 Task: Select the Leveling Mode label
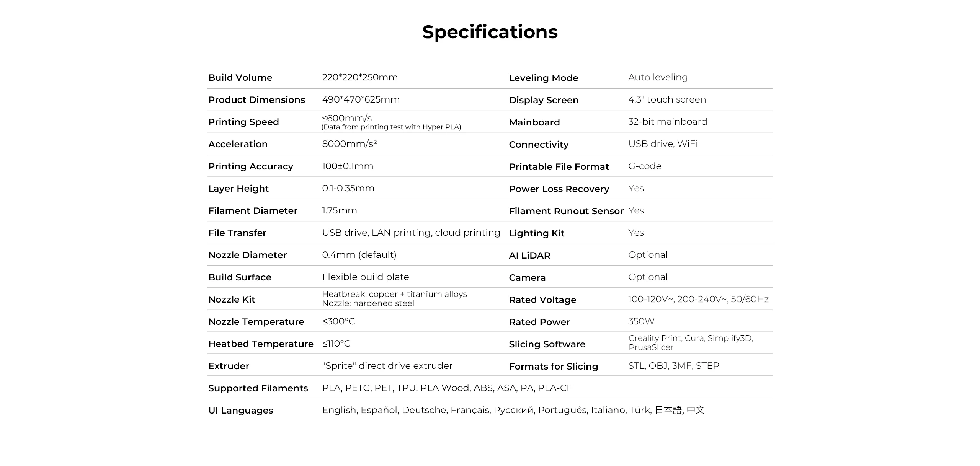(x=544, y=78)
